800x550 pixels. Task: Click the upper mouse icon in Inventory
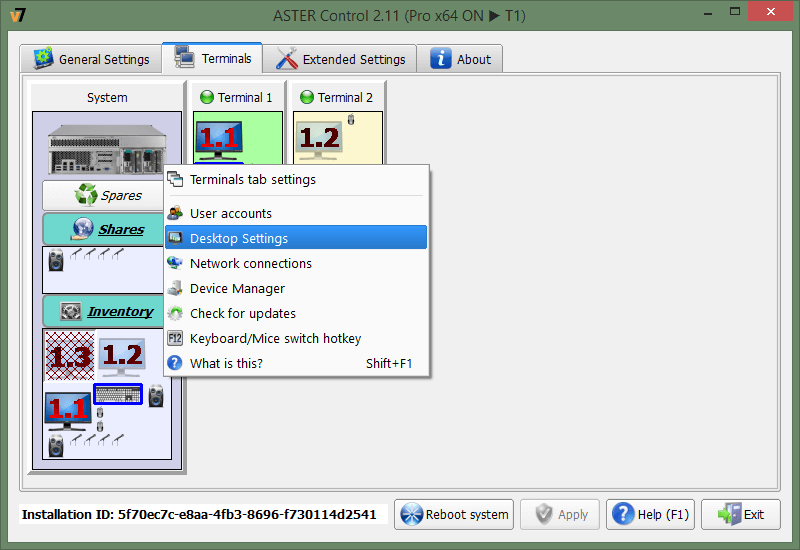[x=100, y=412]
